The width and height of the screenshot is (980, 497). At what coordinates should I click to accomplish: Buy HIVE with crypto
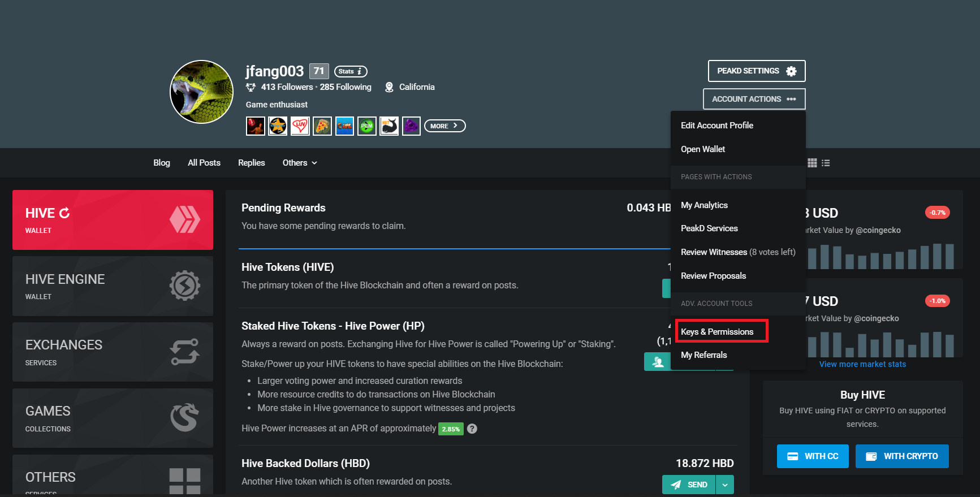(902, 456)
